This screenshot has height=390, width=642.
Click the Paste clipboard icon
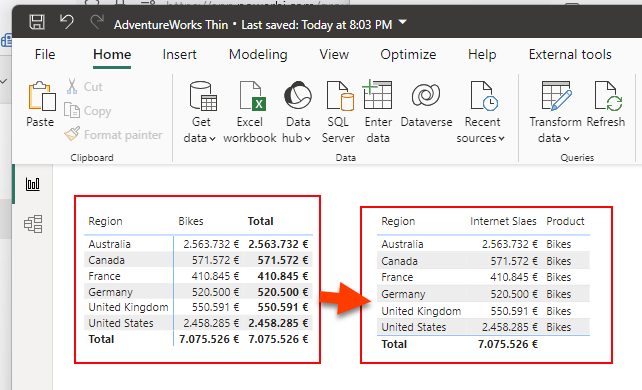pos(40,104)
